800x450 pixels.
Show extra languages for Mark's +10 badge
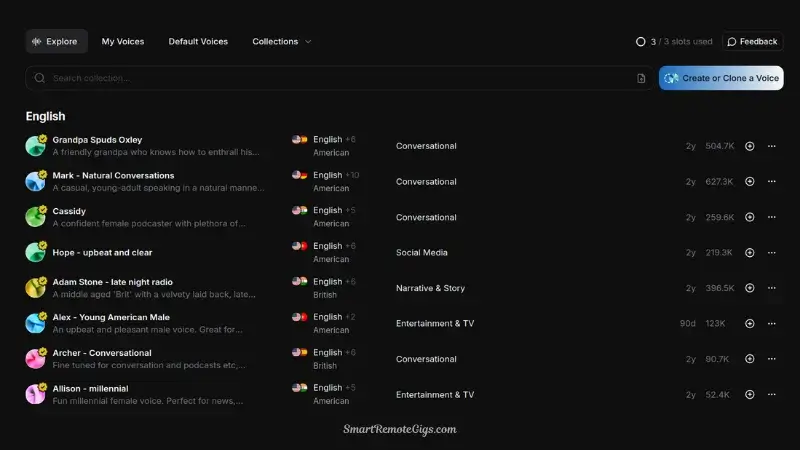tap(352, 175)
